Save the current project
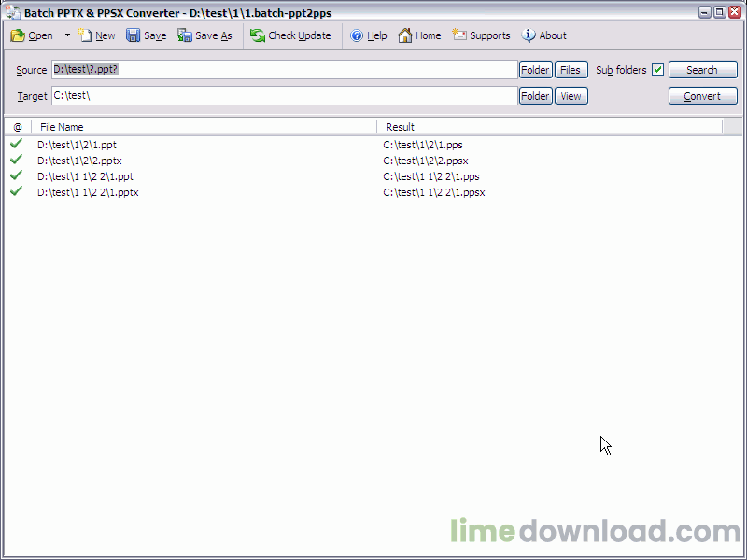Screen dimensions: 747x560 coord(147,35)
